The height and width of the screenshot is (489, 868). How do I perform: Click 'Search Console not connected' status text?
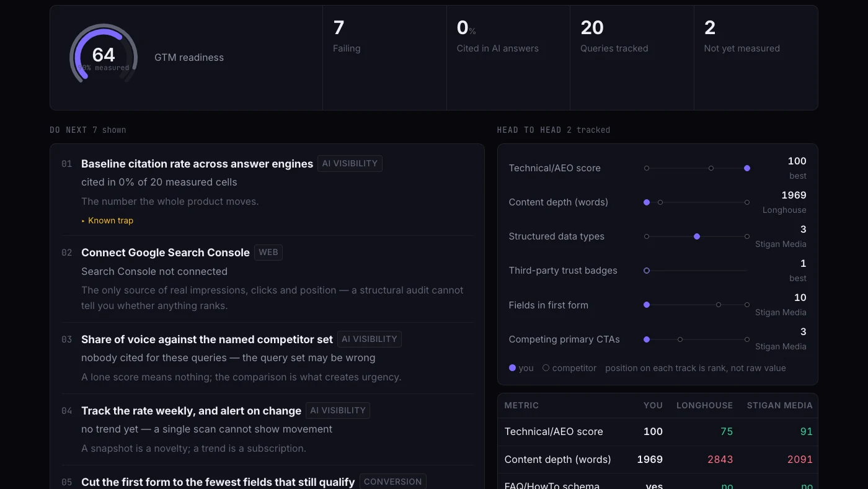click(154, 271)
